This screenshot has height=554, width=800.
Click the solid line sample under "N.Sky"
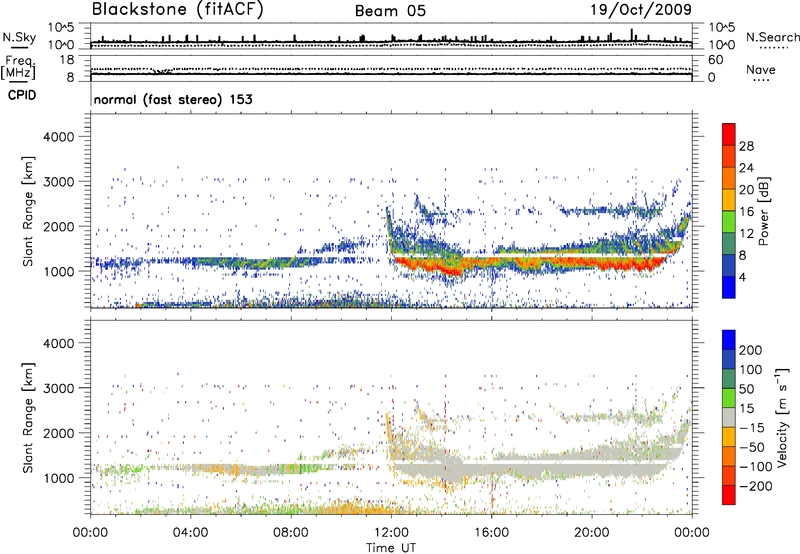[x=19, y=47]
